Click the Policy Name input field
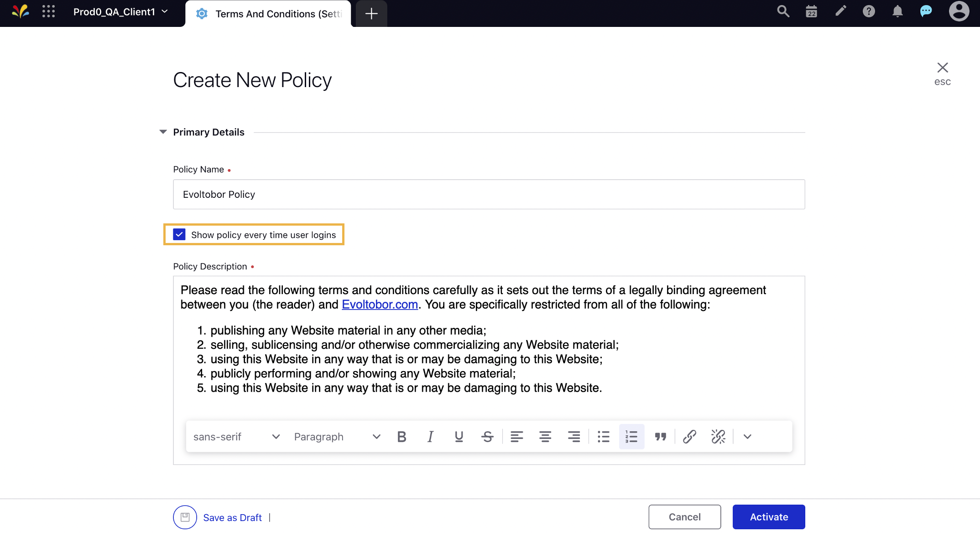This screenshot has width=980, height=537. [489, 194]
